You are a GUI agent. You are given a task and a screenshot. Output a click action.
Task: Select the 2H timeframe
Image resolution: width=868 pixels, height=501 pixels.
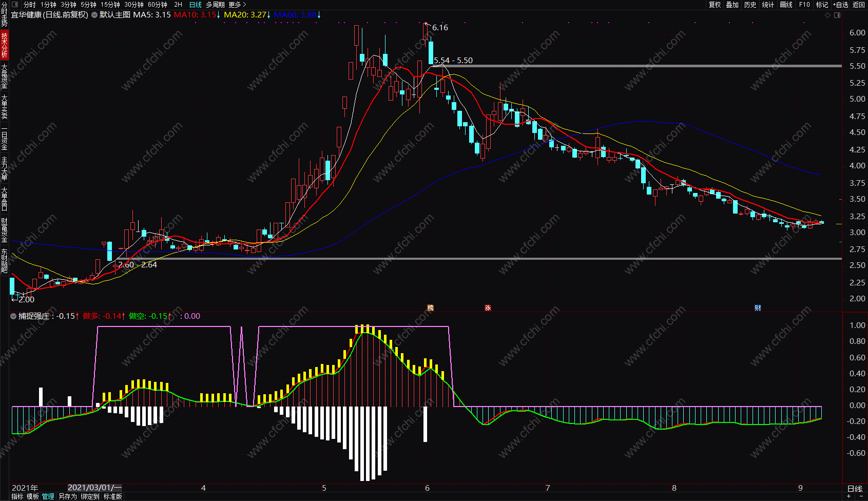(178, 5)
